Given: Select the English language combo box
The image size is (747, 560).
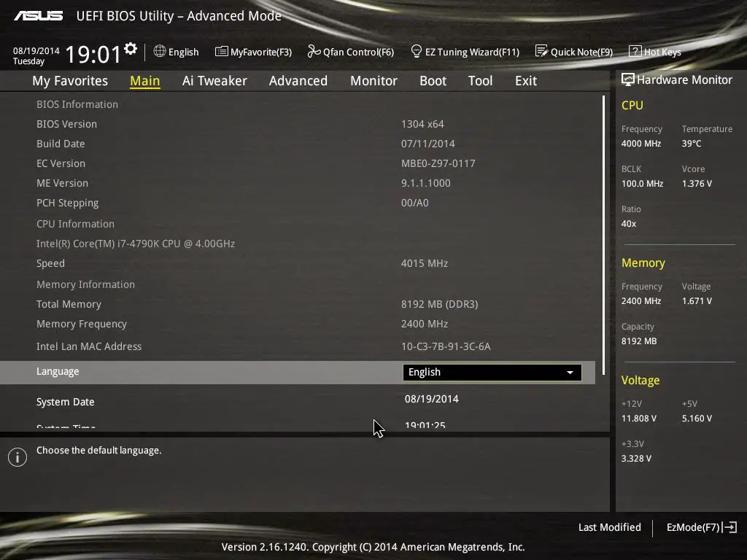Looking at the screenshot, I should pyautogui.click(x=492, y=373).
